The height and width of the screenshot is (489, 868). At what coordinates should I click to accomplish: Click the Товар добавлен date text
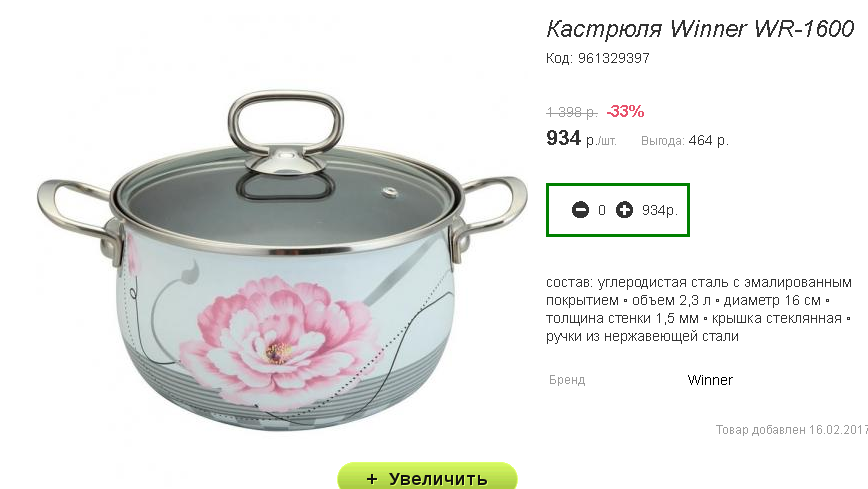click(x=792, y=430)
